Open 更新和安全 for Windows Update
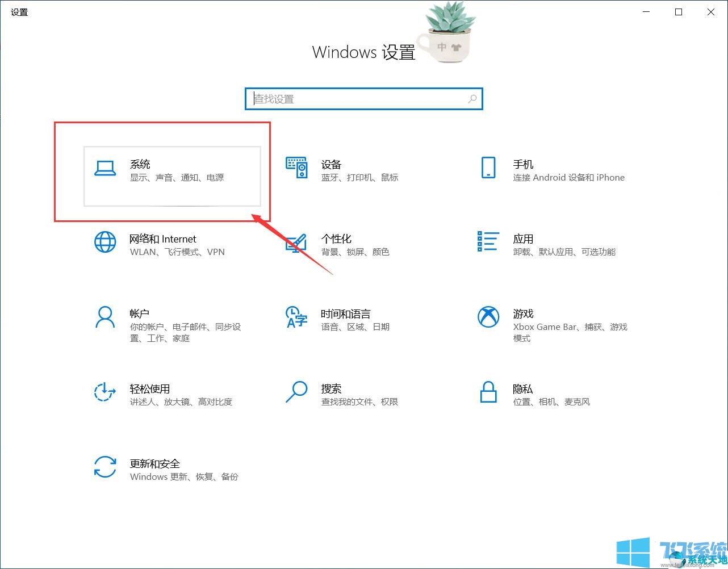728x569 pixels. click(170, 470)
